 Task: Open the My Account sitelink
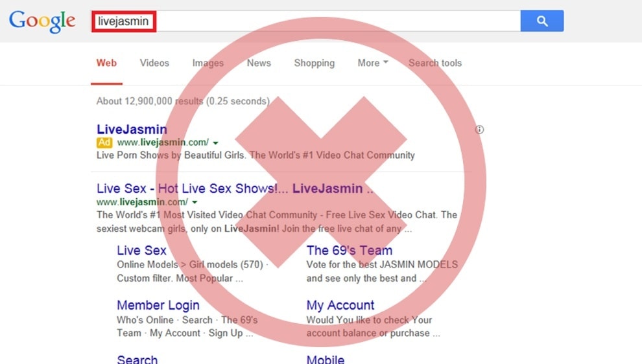tap(340, 305)
